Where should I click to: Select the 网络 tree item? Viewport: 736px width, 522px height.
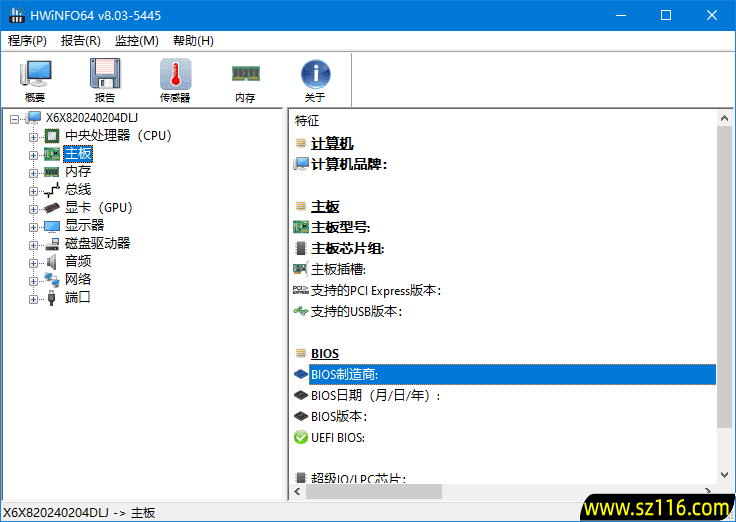(78, 279)
